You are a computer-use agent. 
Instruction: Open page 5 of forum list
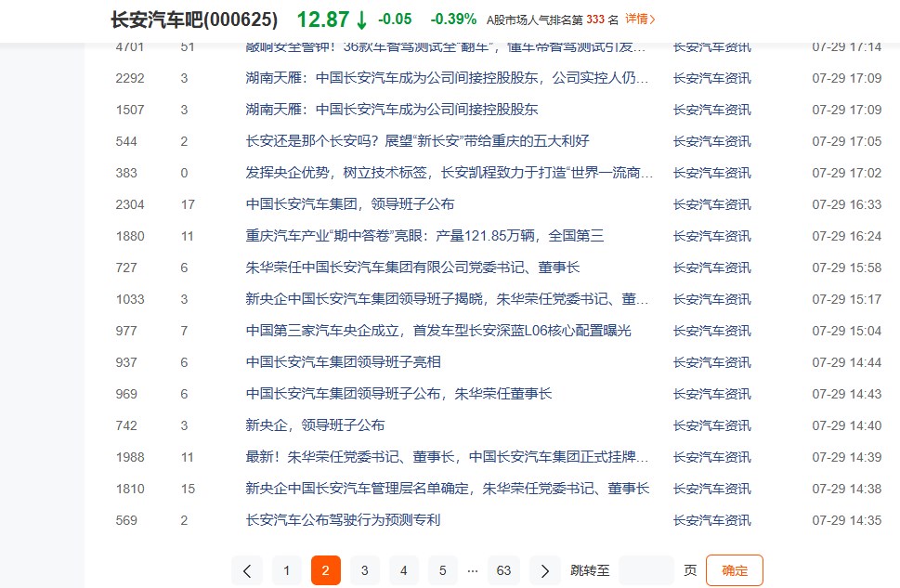pyautogui.click(x=442, y=570)
